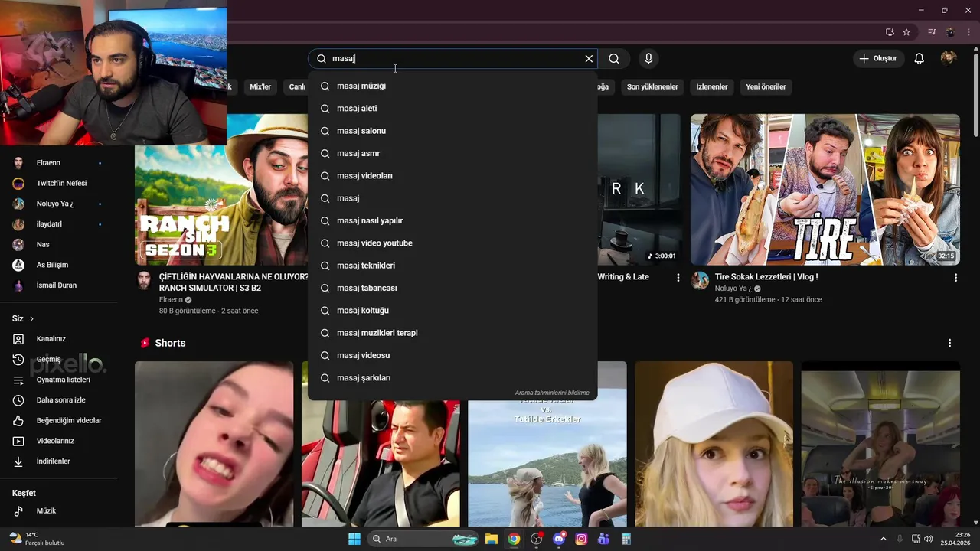
Task: Open Instagram from the taskbar
Action: pos(581,539)
